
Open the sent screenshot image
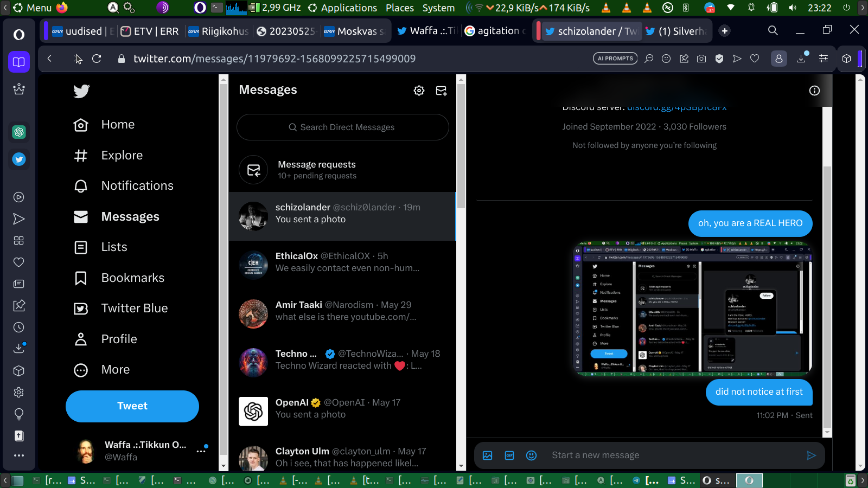click(x=693, y=309)
